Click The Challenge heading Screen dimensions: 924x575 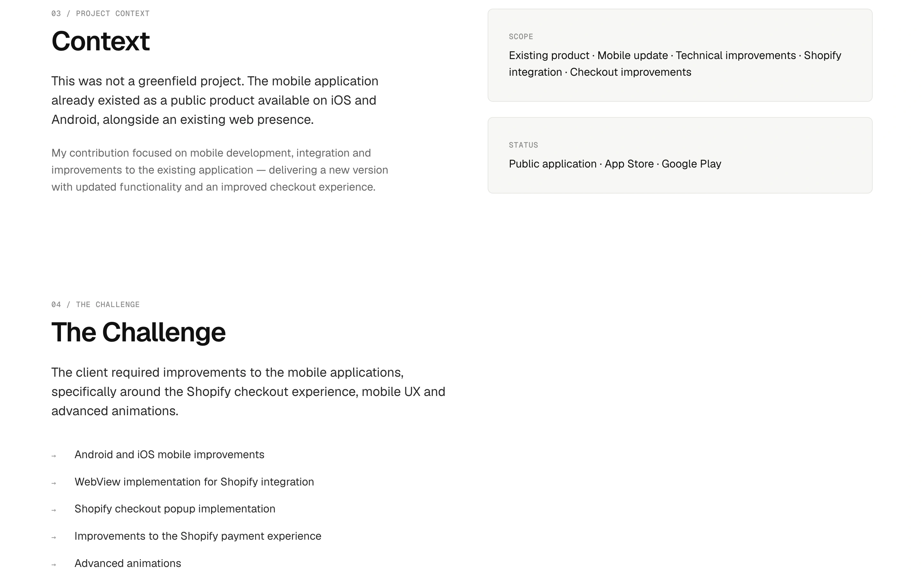tap(138, 333)
